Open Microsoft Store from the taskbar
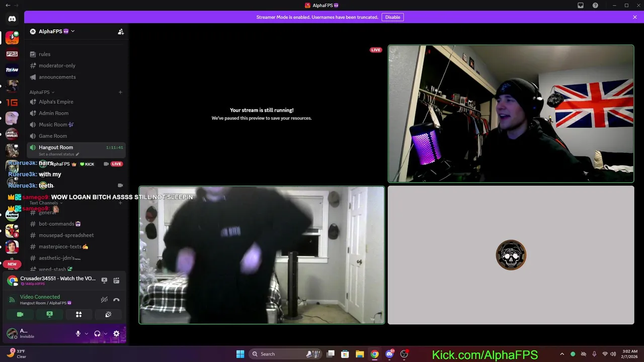The width and height of the screenshot is (644, 362). click(345, 354)
